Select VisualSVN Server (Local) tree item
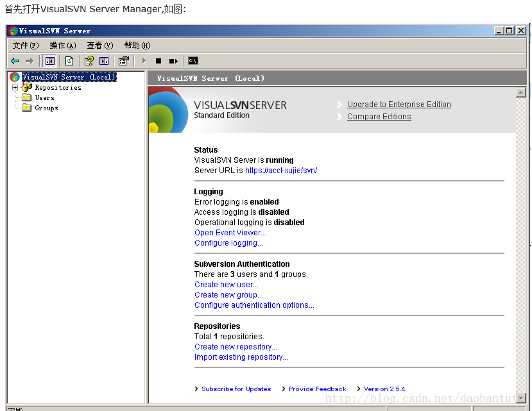Image resolution: width=532 pixels, height=411 pixels. coord(69,77)
